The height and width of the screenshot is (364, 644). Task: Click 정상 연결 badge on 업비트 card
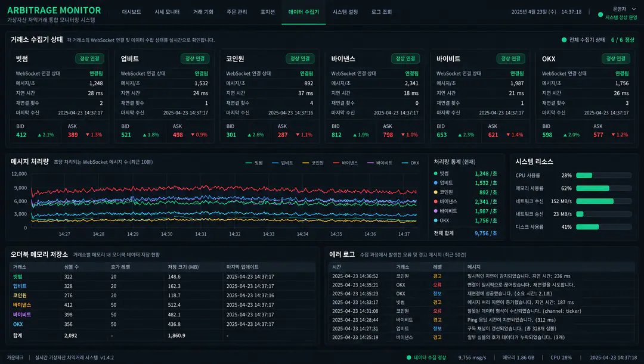pyautogui.click(x=194, y=59)
